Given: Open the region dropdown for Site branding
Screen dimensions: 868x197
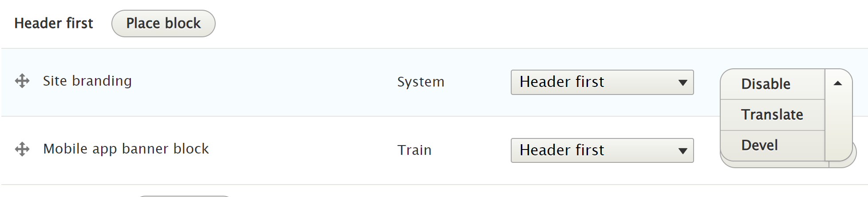Looking at the screenshot, I should pyautogui.click(x=601, y=82).
